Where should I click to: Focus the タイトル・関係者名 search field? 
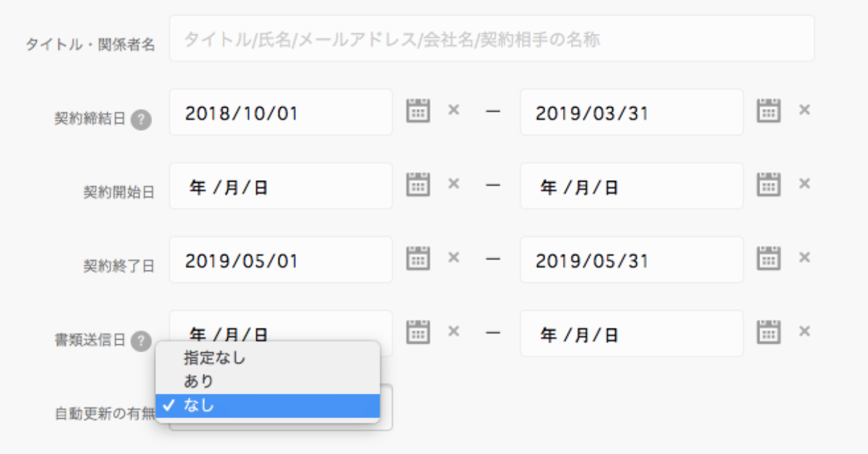click(x=492, y=39)
